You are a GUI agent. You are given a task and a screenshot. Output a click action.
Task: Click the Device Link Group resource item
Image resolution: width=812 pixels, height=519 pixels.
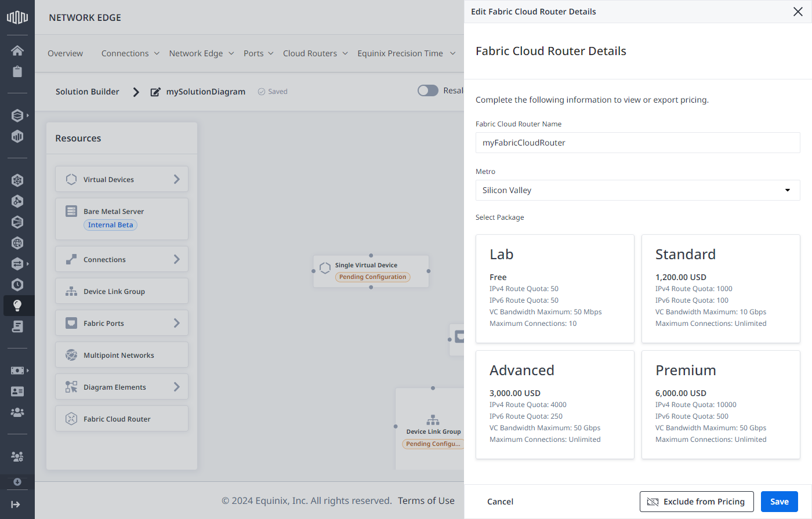122,291
